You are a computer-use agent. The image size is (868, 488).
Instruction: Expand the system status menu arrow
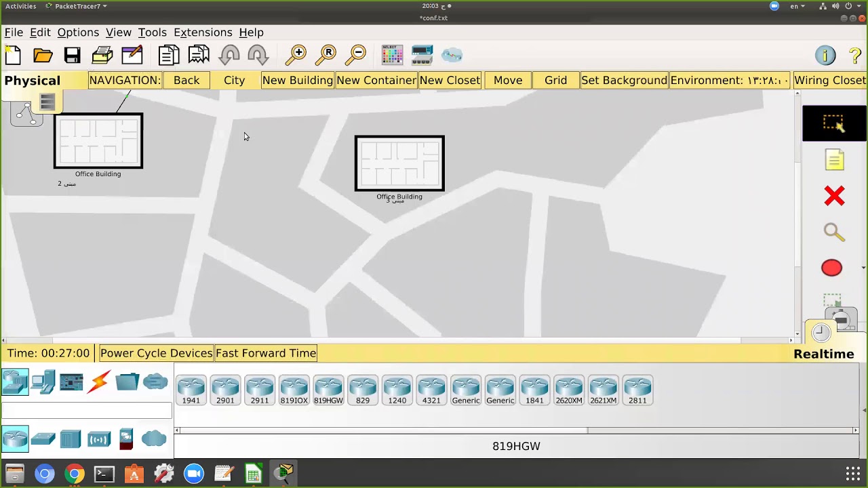click(x=859, y=6)
